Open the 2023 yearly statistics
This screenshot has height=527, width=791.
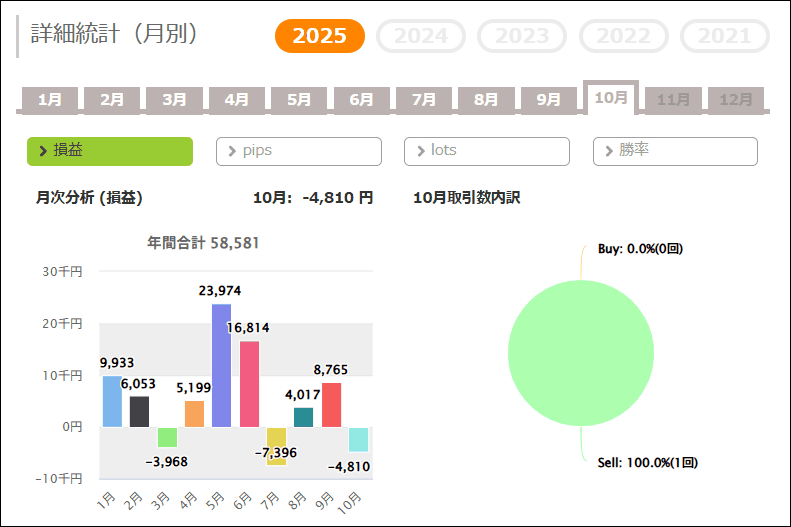pos(523,36)
